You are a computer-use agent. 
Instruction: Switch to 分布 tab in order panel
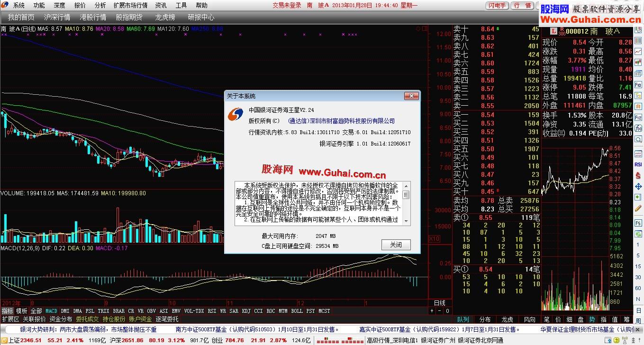pos(484,319)
